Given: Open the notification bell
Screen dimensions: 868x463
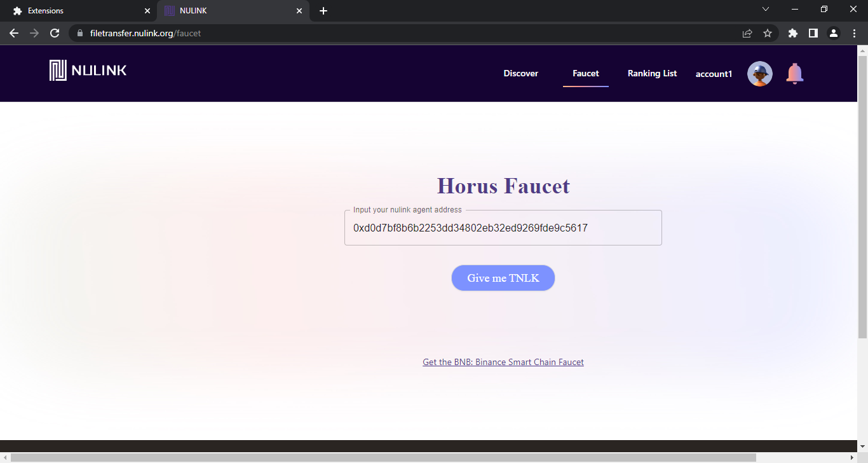Looking at the screenshot, I should [794, 74].
